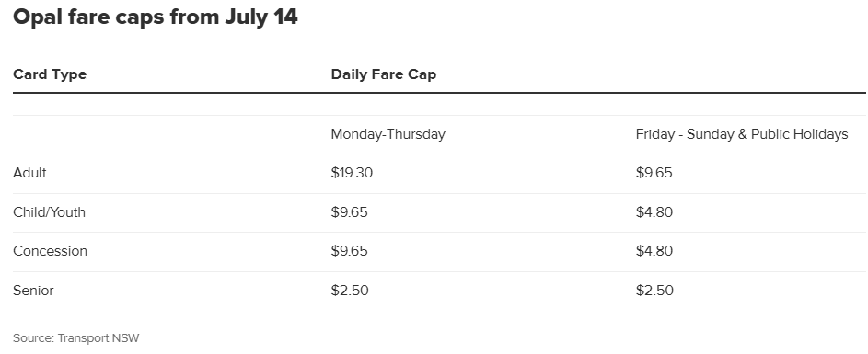Click Senior $2.50 Monday-Thursday cap

tap(350, 291)
